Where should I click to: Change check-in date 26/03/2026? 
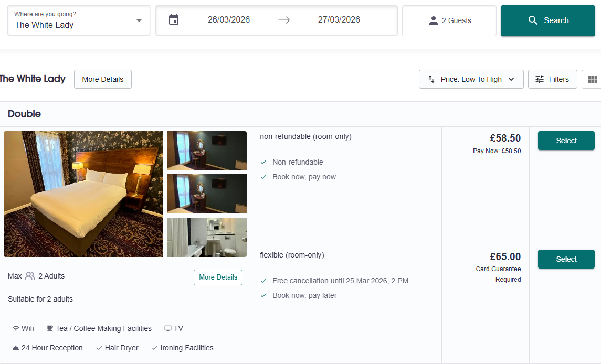pos(229,19)
